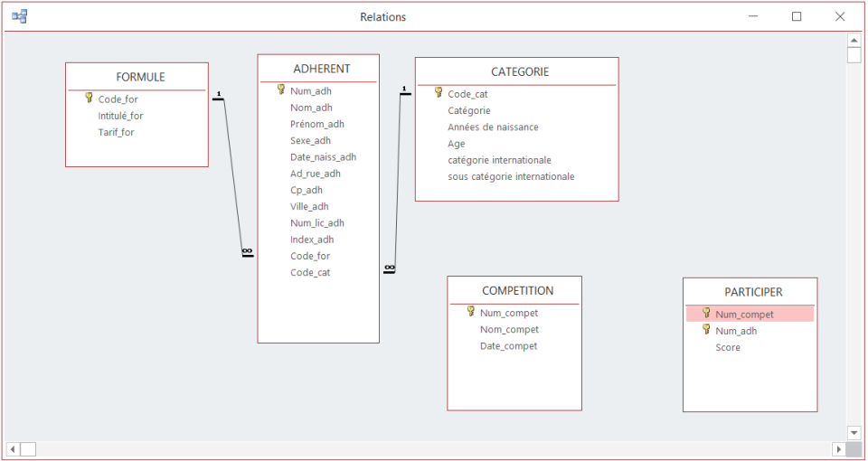The image size is (868, 461).
Task: Select the ADHERENT table title
Action: click(x=322, y=69)
